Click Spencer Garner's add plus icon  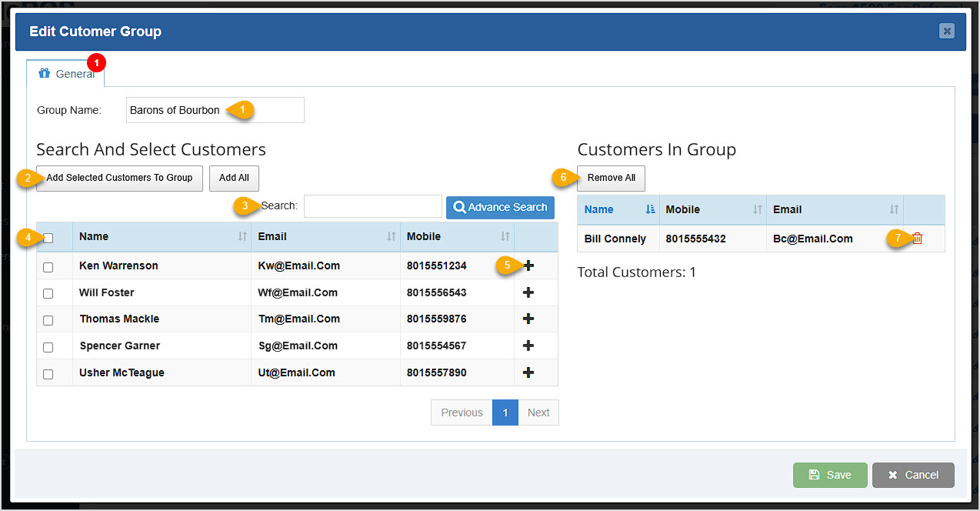[528, 346]
